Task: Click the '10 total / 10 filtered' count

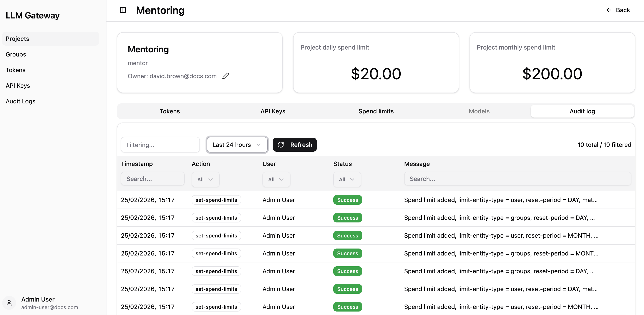Action: pos(604,145)
